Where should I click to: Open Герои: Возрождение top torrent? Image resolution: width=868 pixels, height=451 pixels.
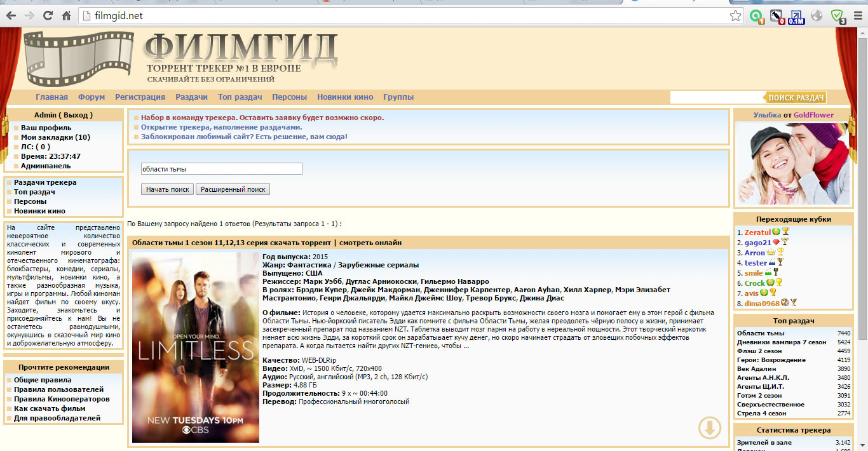pyautogui.click(x=771, y=360)
